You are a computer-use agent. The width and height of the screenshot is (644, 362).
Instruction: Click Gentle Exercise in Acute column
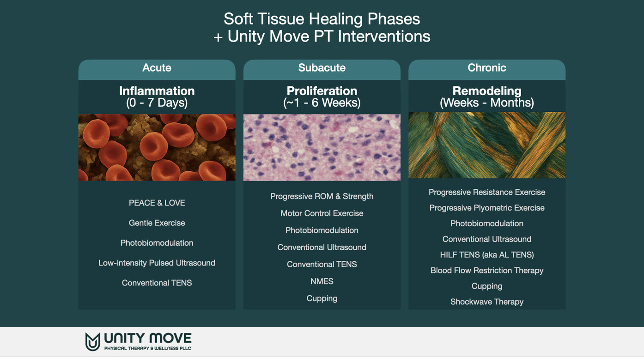pyautogui.click(x=157, y=223)
